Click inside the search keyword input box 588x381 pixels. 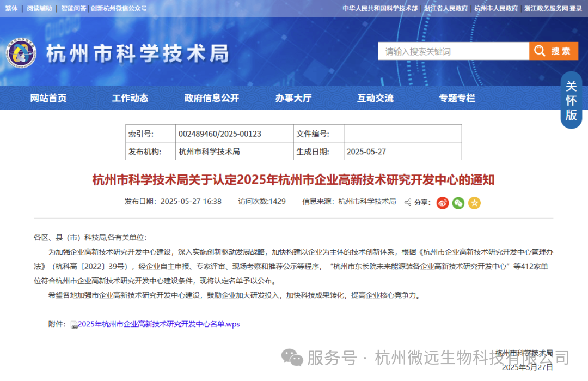(x=452, y=51)
